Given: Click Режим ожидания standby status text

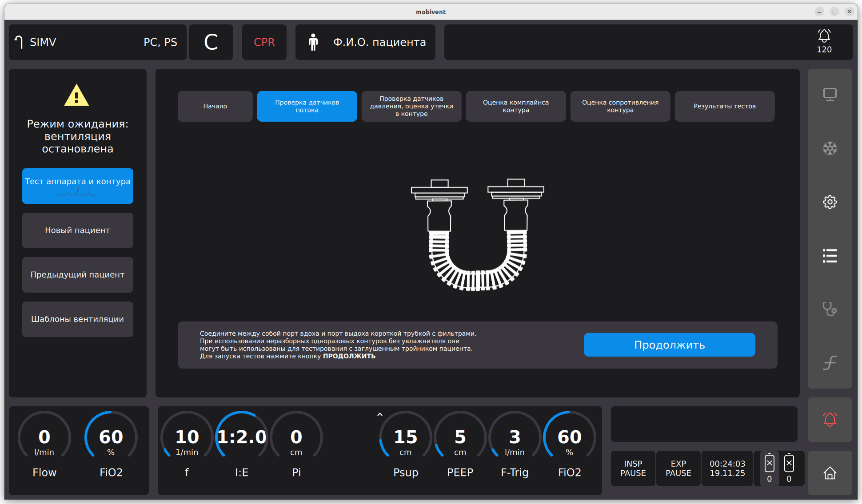Looking at the screenshot, I should tap(78, 136).
